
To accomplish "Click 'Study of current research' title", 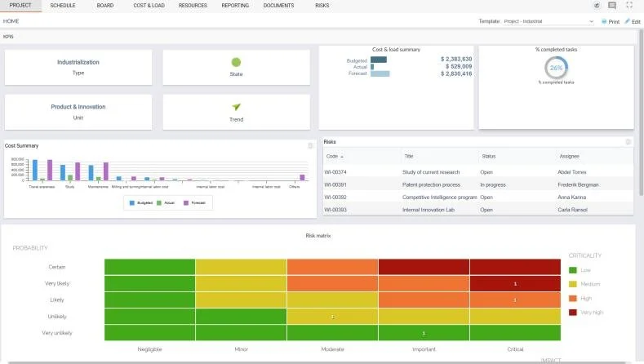I will (431, 172).
